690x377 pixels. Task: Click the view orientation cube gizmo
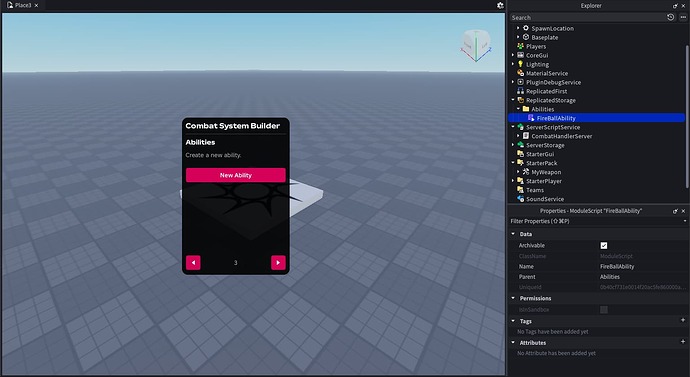click(x=476, y=45)
